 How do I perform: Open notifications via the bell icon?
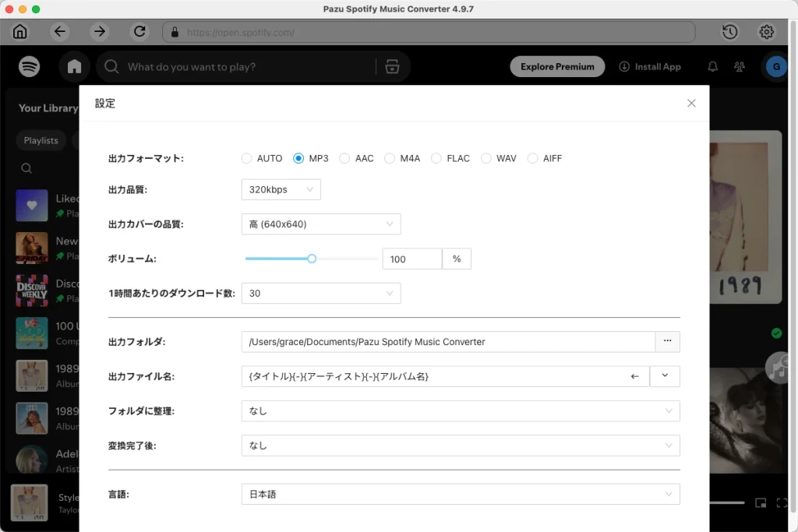click(x=712, y=67)
